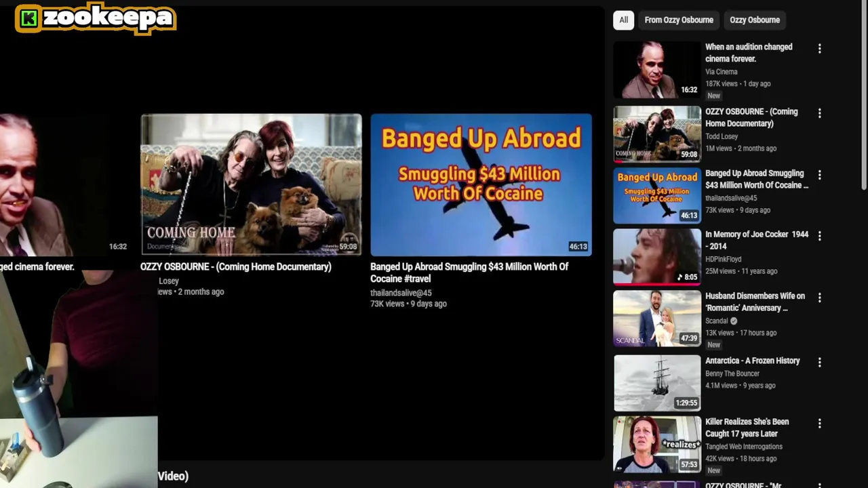Open the large Coming Home end-screen thumbnail

click(251, 184)
